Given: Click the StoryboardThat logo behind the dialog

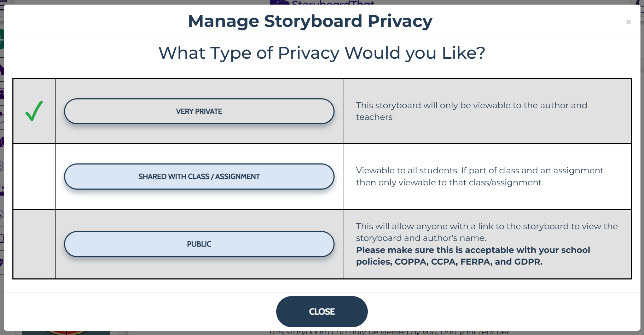Looking at the screenshot, I should (322, 3).
